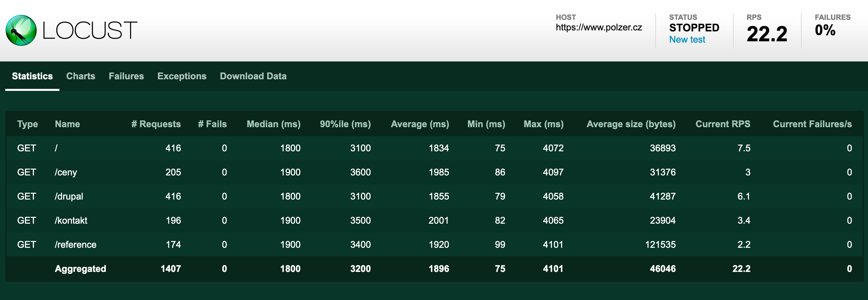Sort by 90%ile (ms) column header

pyautogui.click(x=345, y=124)
